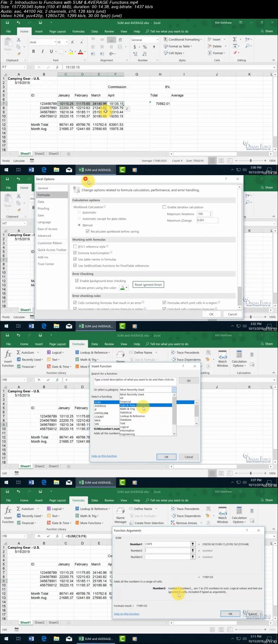This screenshot has height=644, width=278.
Task: Open Customize Ribbon in Excel Options
Action: point(52,243)
